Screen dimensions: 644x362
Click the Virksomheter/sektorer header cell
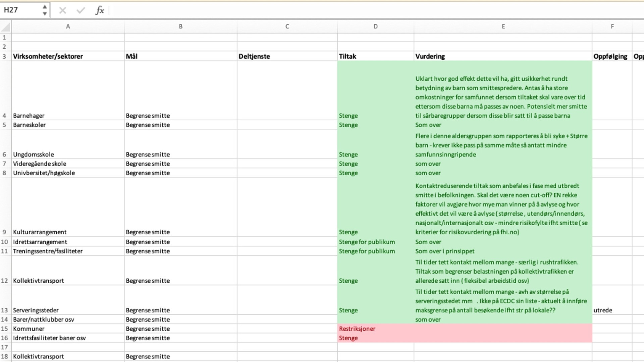coord(48,56)
